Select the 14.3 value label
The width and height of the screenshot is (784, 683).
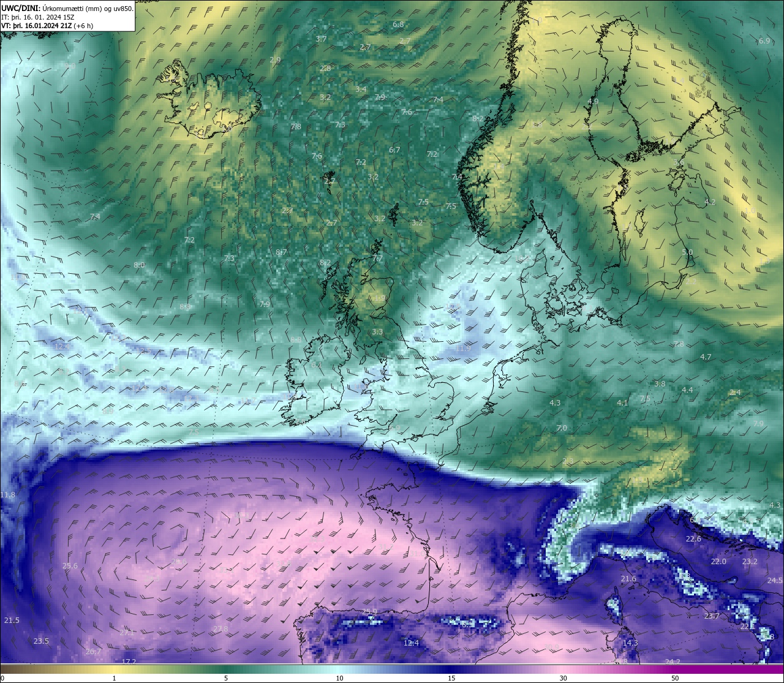630,643
